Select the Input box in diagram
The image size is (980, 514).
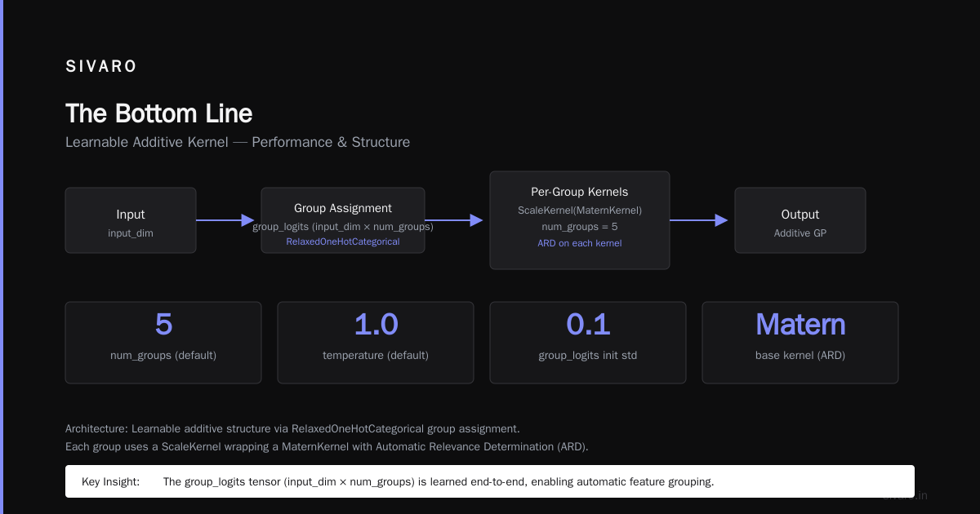click(131, 220)
